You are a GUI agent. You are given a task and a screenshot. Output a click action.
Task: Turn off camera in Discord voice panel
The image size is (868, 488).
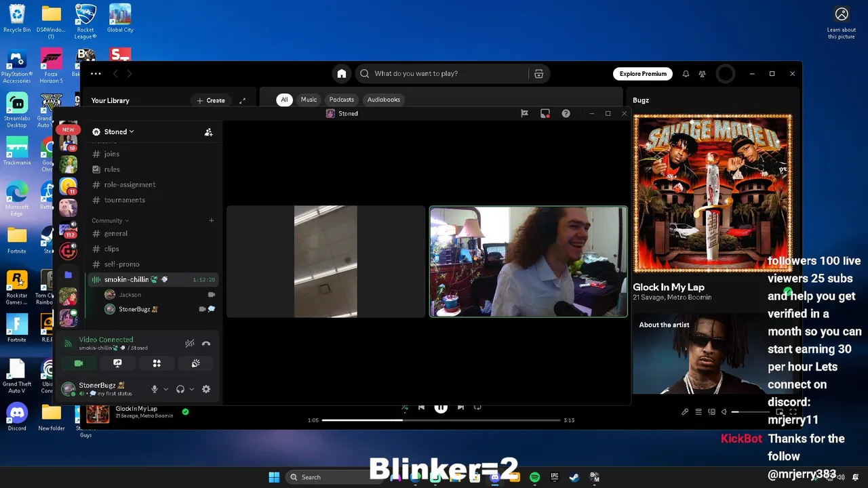(x=79, y=363)
